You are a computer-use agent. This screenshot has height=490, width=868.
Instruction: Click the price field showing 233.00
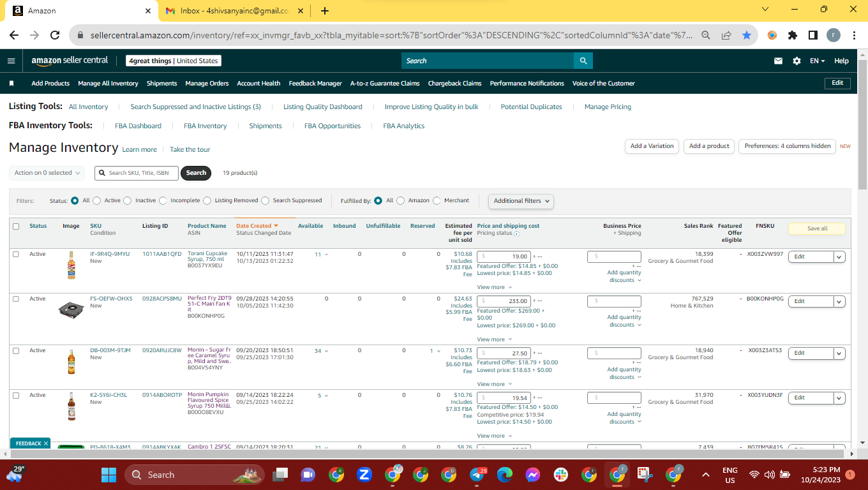[x=504, y=301]
